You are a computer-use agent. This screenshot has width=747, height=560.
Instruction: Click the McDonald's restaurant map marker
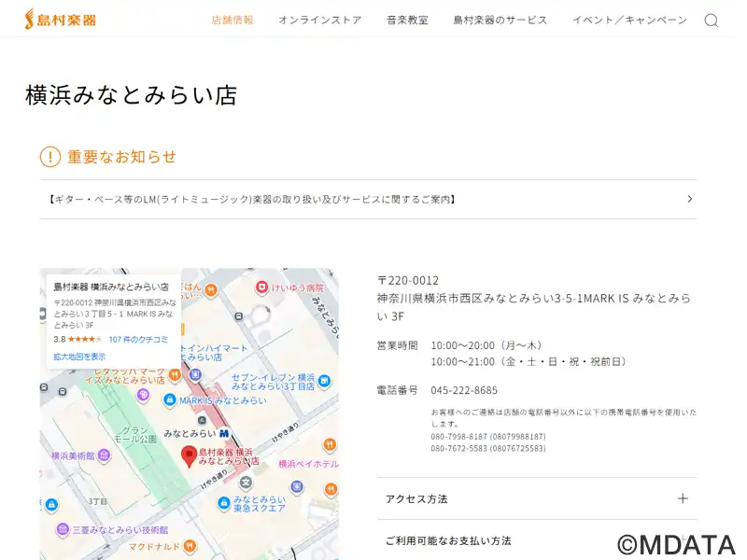click(x=190, y=545)
